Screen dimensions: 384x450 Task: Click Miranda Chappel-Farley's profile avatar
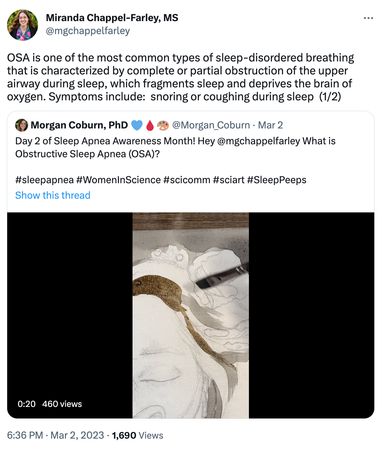point(22,25)
